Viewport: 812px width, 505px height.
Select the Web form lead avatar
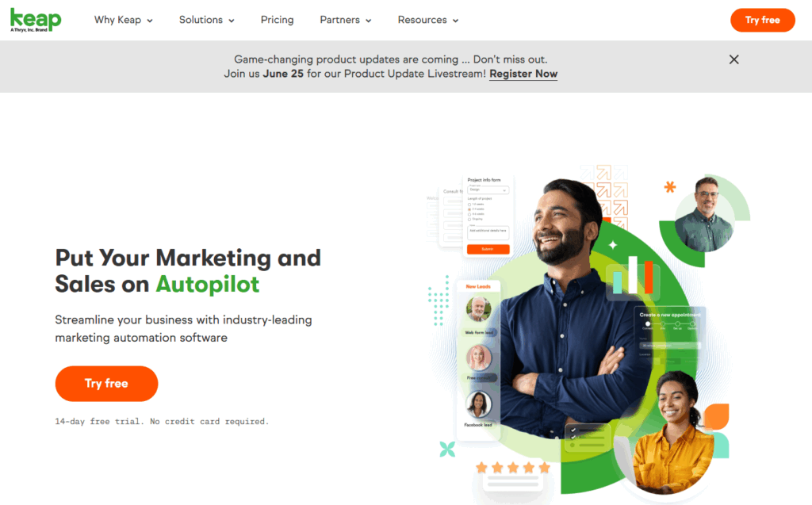tap(478, 308)
